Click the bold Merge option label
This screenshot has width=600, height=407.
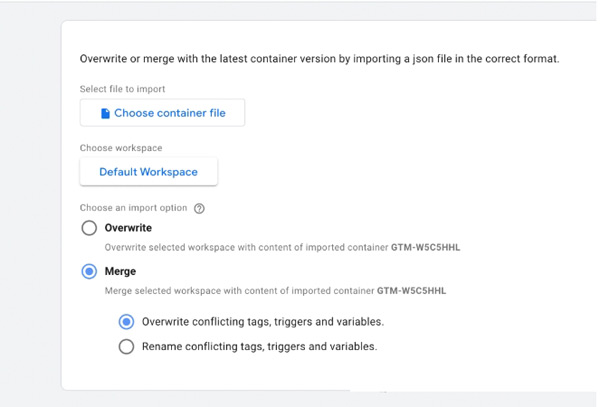coord(120,271)
